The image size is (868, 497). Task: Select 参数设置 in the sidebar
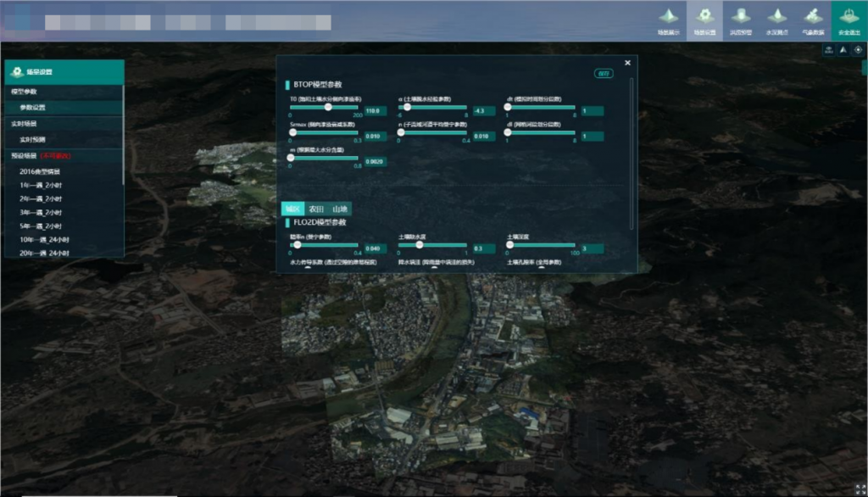[x=63, y=108]
